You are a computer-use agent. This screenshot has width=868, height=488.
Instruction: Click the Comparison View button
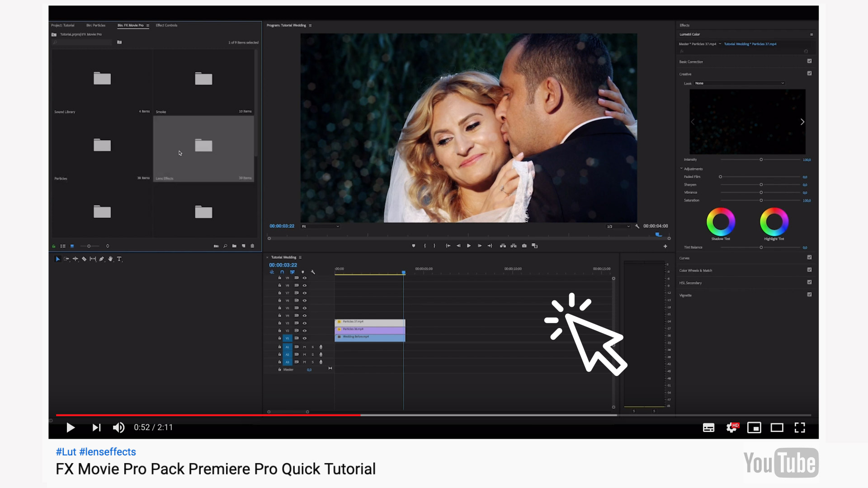535,246
